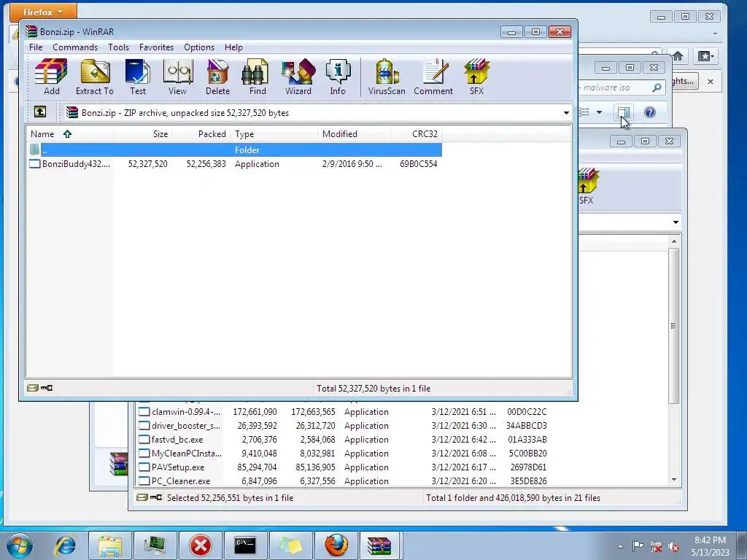The height and width of the screenshot is (560, 747).
Task: Start VirusScan on the archive
Action: 387,77
